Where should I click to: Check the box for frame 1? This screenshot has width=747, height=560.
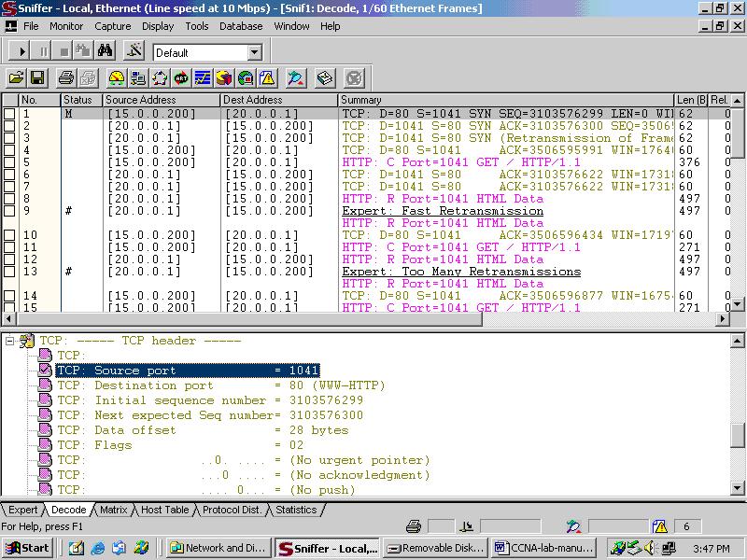[x=9, y=114]
